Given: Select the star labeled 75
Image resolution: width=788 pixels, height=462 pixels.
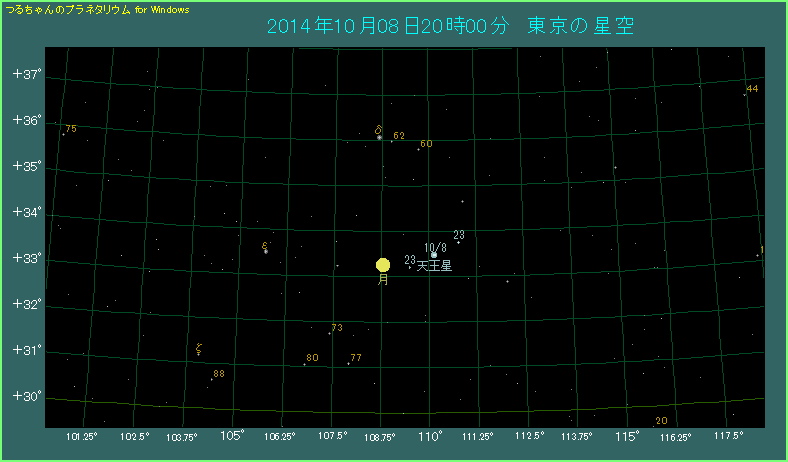Looking at the screenshot, I should coord(61,134).
